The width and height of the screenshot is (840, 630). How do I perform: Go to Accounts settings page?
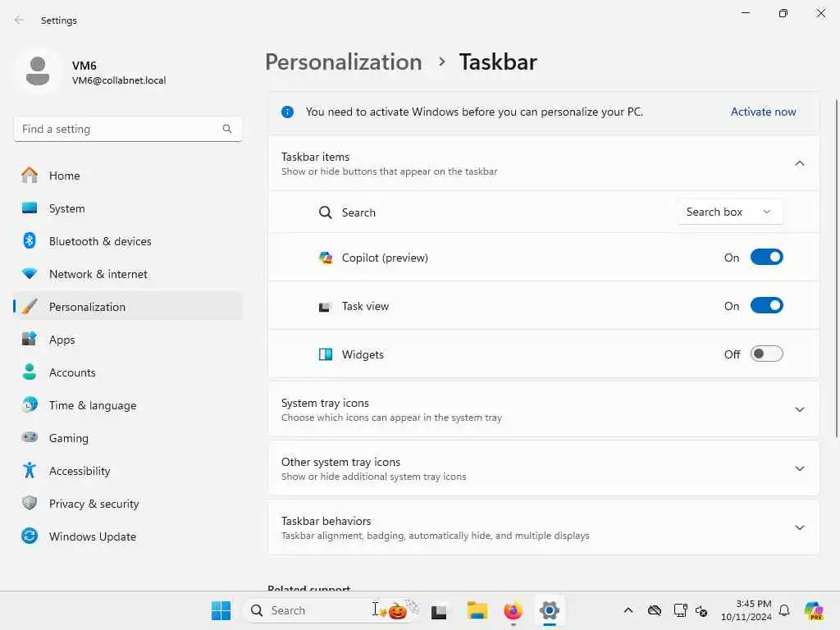[x=127, y=372]
